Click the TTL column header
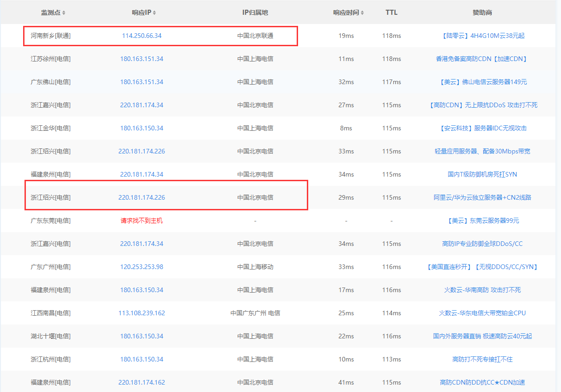 coord(391,12)
